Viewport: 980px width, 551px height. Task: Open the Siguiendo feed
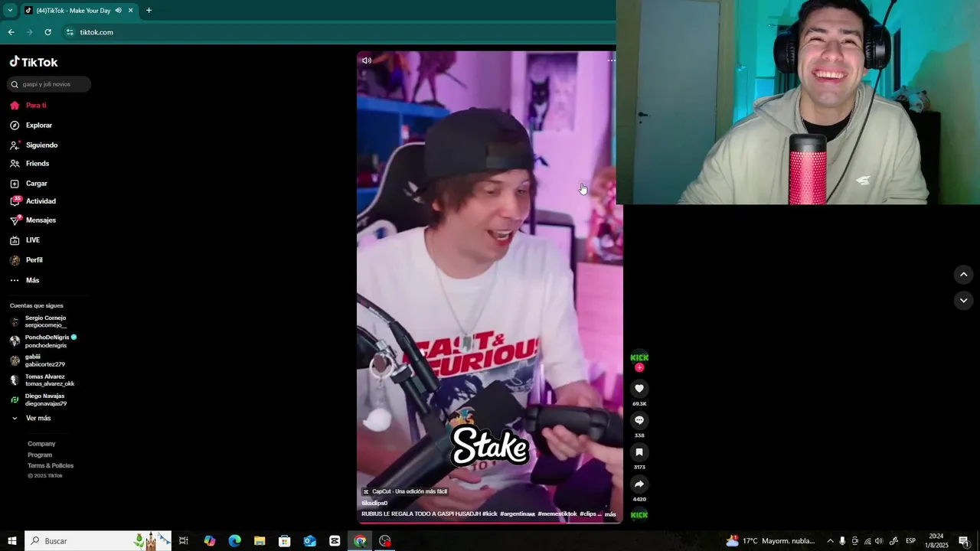pyautogui.click(x=34, y=145)
